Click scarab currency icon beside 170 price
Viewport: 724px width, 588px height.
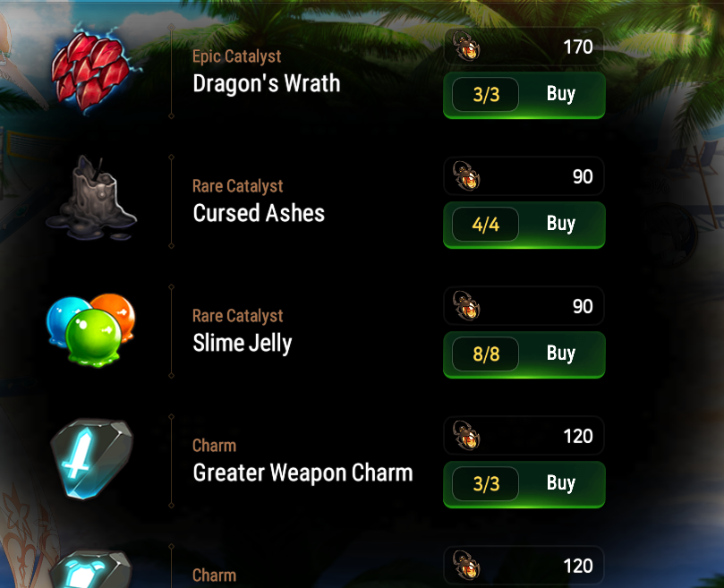coord(466,47)
